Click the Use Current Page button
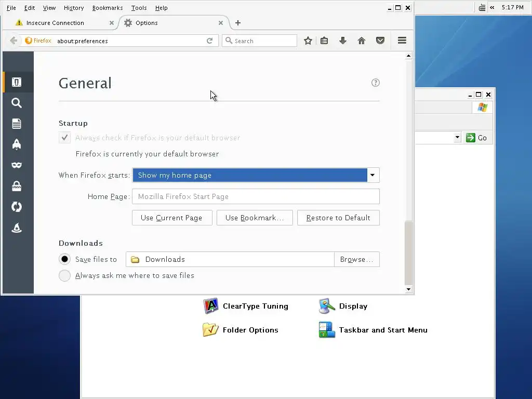 click(x=171, y=218)
